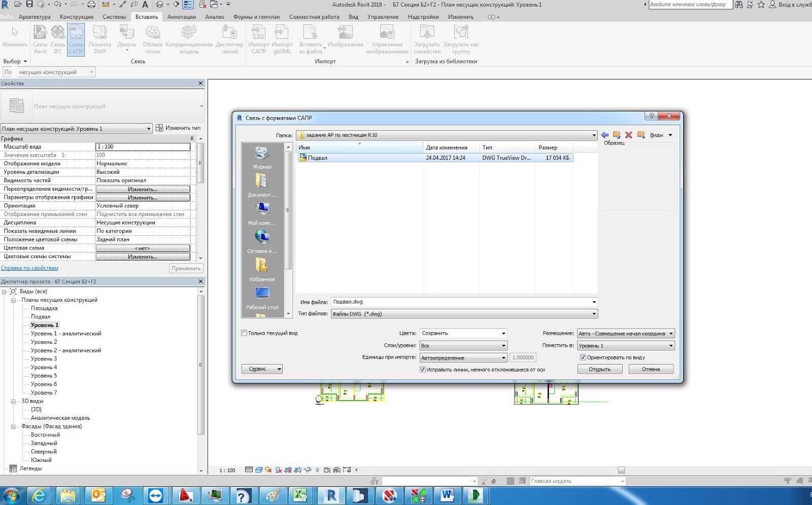812x505 pixels.
Task: Open the Сервис dropdown button
Action: (262, 369)
